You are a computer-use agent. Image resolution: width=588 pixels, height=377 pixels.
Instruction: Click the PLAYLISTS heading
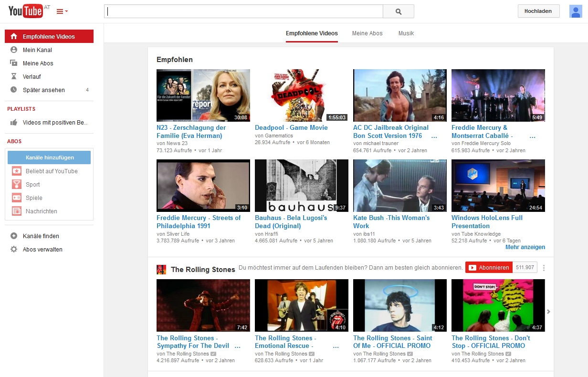pyautogui.click(x=21, y=109)
